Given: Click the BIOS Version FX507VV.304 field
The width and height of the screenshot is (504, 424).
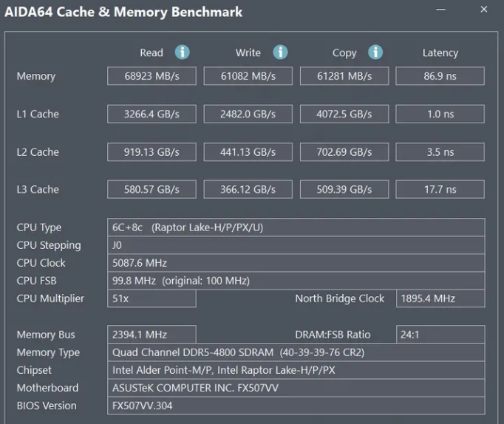Looking at the screenshot, I should click(296, 406).
